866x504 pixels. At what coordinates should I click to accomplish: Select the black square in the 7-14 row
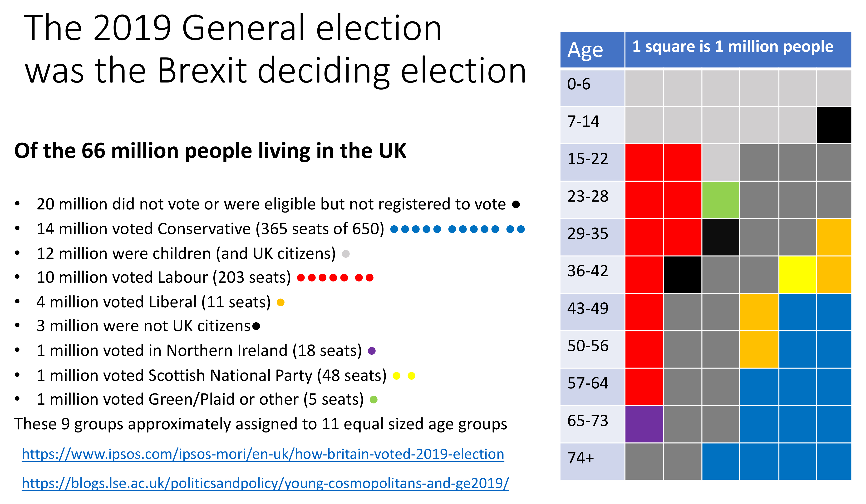click(x=834, y=125)
